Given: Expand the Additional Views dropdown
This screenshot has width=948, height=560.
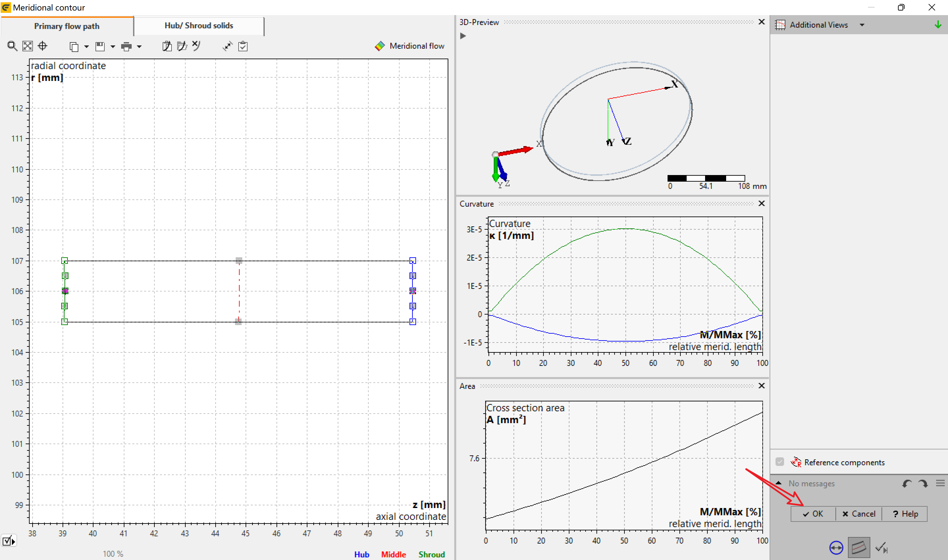Looking at the screenshot, I should click(862, 25).
